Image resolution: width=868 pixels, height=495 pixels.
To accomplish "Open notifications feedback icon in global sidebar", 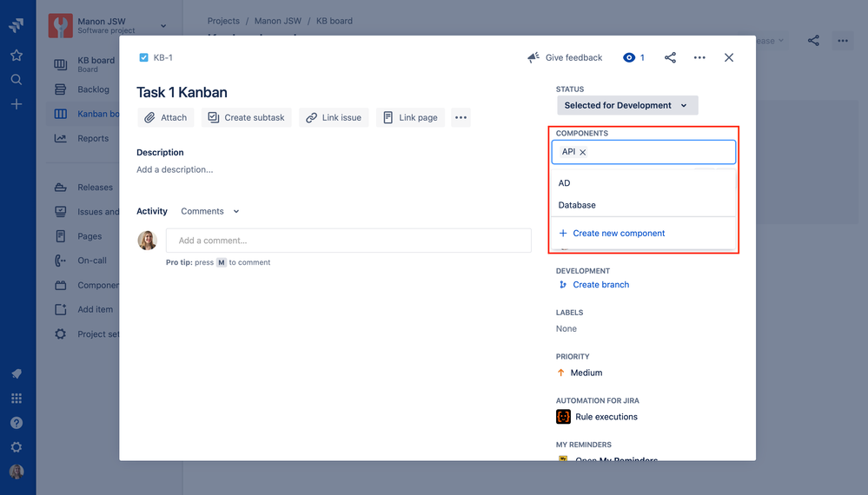I will 17,374.
